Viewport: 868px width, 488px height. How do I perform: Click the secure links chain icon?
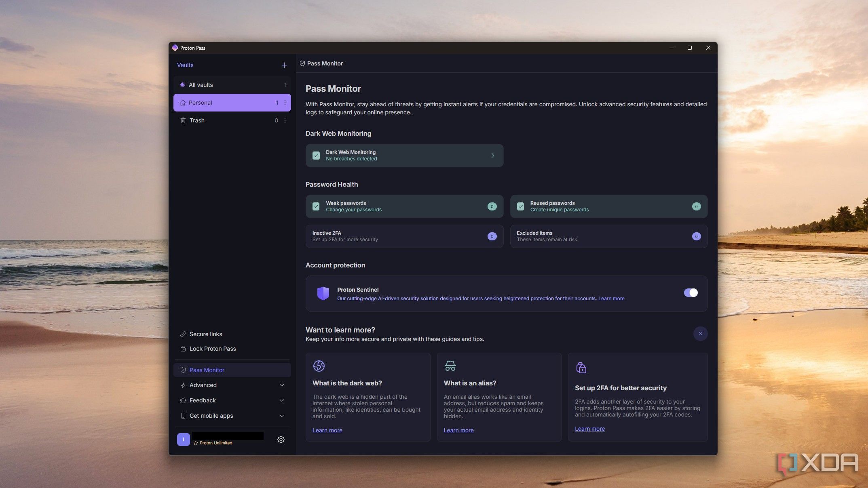click(183, 334)
